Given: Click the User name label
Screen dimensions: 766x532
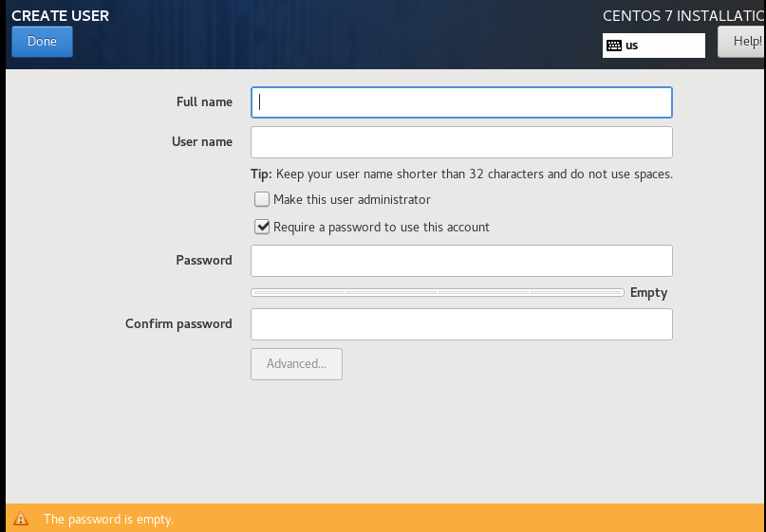Looking at the screenshot, I should click(202, 141).
